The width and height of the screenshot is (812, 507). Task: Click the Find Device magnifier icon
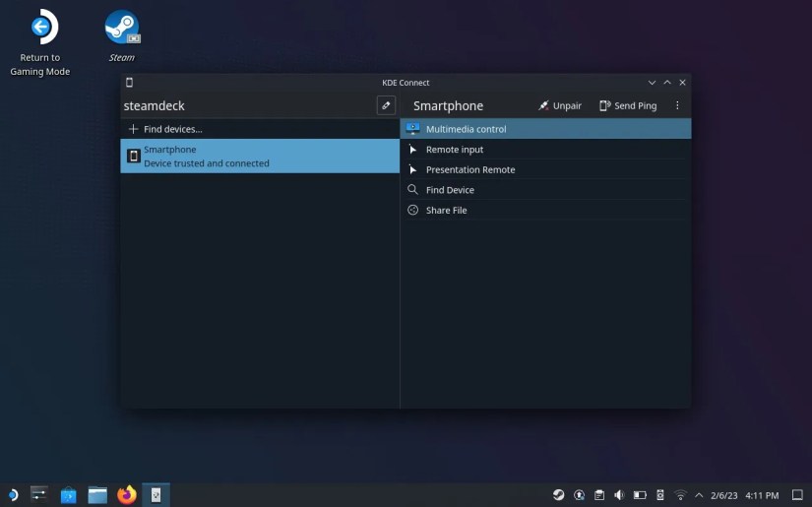412,190
